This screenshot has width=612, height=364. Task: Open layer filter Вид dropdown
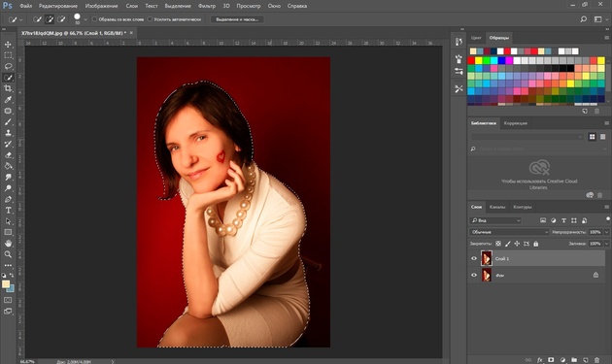click(x=495, y=220)
